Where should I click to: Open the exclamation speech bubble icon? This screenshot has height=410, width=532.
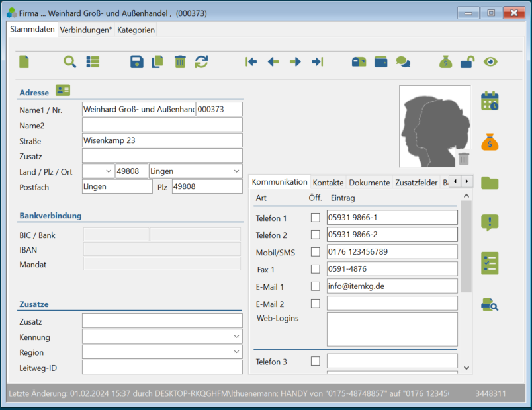[x=490, y=223]
